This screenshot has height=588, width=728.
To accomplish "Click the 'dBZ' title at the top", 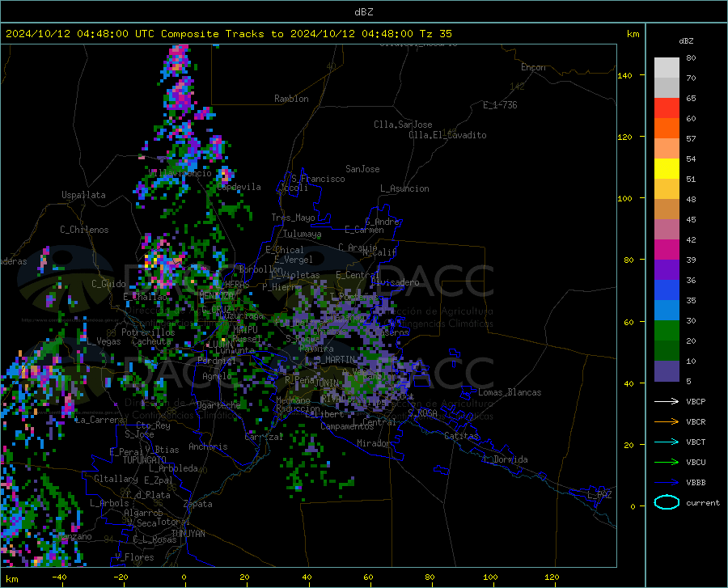I will coord(363,12).
